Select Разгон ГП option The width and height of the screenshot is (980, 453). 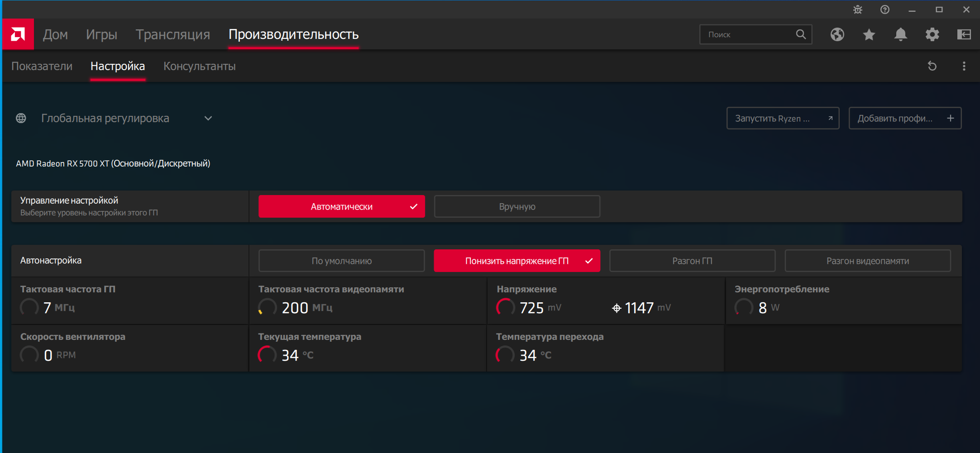pos(692,261)
